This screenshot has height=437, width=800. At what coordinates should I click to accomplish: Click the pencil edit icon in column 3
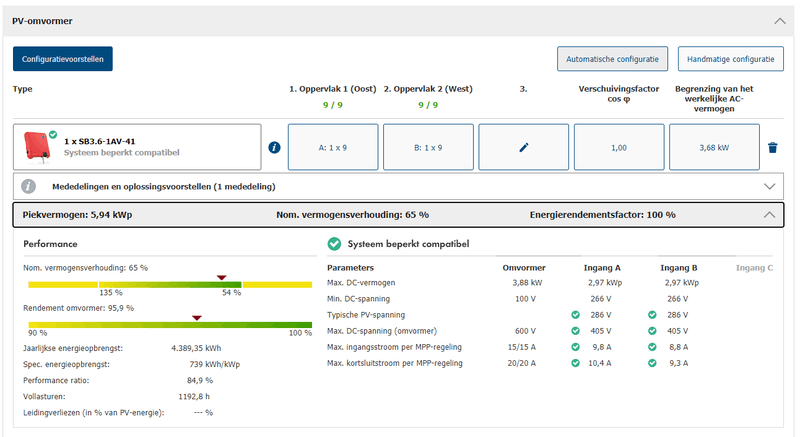pos(522,148)
